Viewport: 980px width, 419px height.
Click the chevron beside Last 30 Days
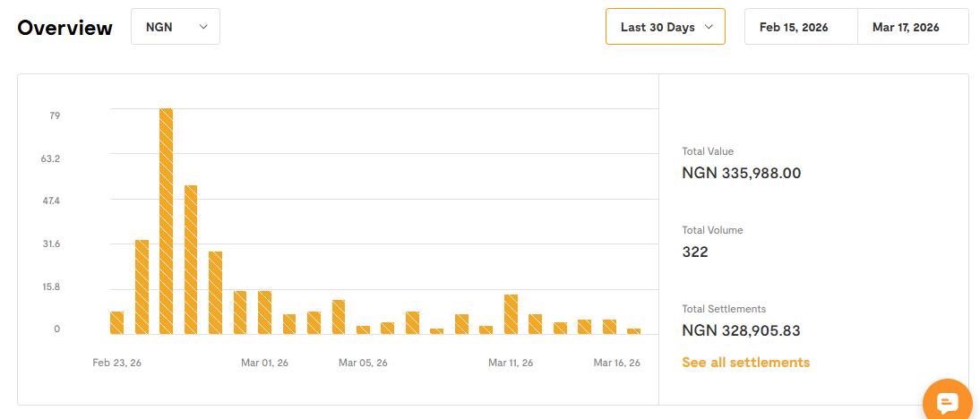click(709, 27)
